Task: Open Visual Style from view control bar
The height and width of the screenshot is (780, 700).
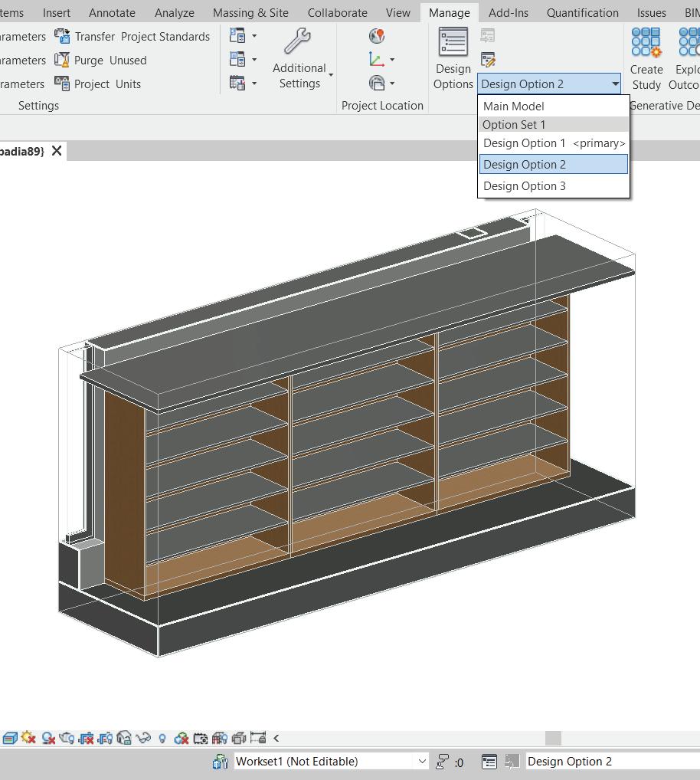Action: point(10,739)
